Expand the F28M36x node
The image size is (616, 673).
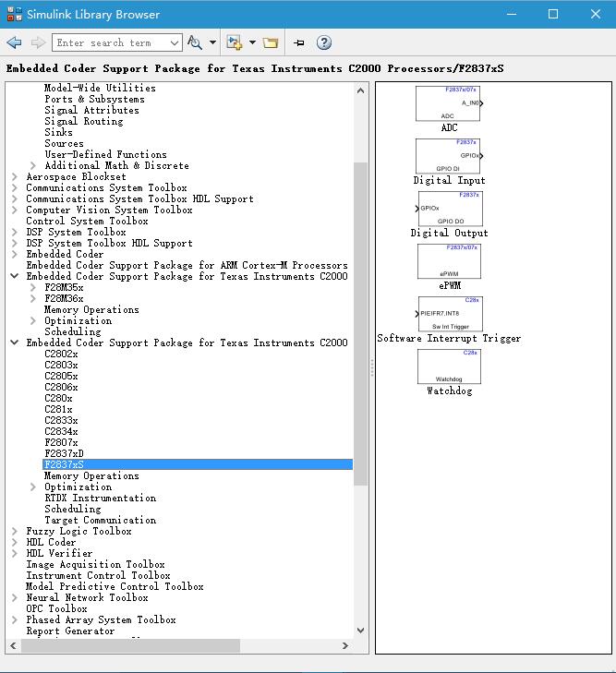pos(33,299)
